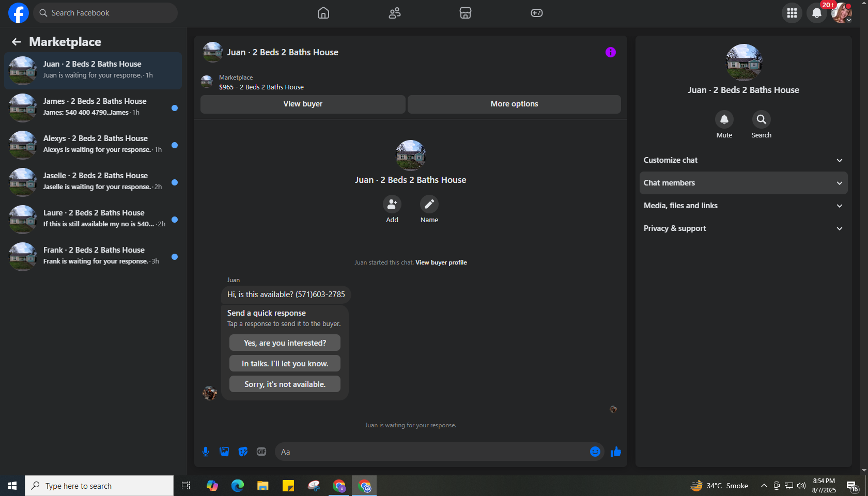
Task: Open the James 2 Beds 2 Baths conversation
Action: tap(93, 108)
